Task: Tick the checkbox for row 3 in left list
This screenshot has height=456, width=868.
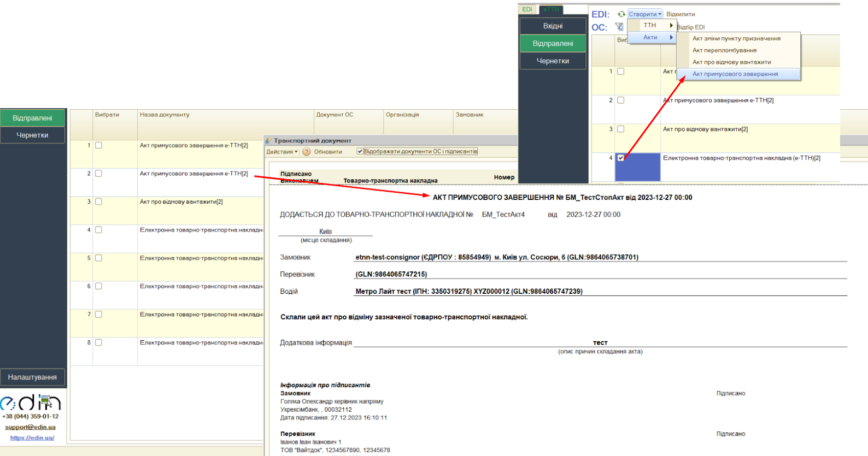Action: point(99,202)
